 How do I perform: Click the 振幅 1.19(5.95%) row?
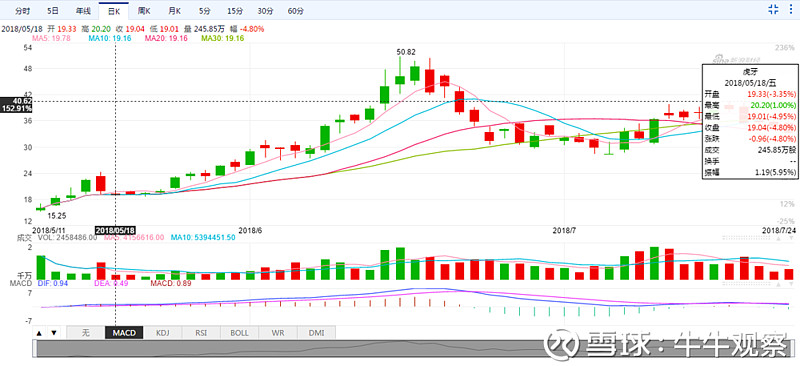click(750, 173)
